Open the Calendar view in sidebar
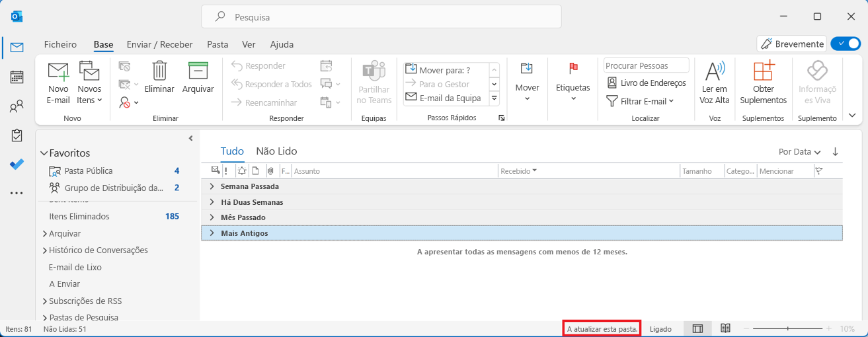Image resolution: width=868 pixels, height=337 pixels. point(17,77)
